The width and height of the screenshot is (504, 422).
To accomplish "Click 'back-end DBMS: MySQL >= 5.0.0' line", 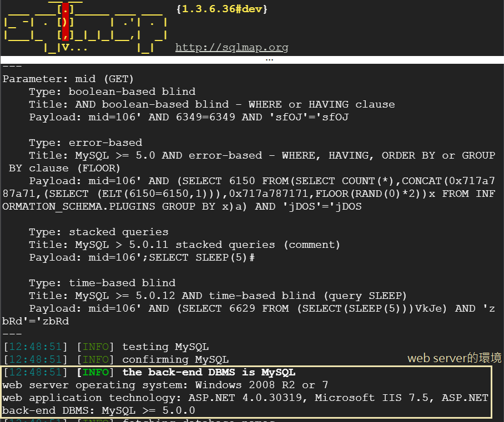I will point(99,410).
